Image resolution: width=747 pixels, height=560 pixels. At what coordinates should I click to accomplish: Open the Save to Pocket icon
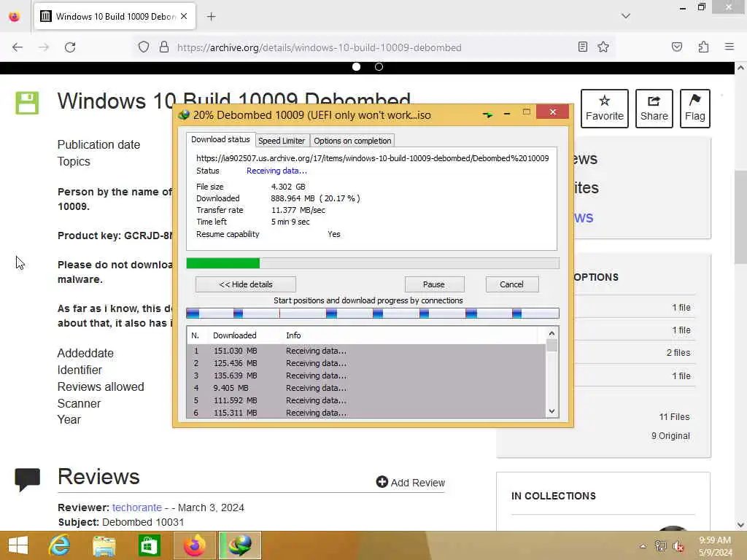(x=677, y=47)
